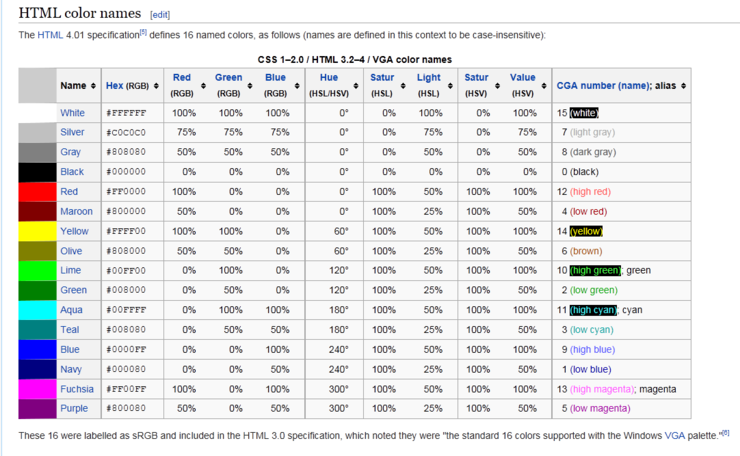Open the Fuchsia color name link
Image resolution: width=740 pixels, height=456 pixels.
77,389
